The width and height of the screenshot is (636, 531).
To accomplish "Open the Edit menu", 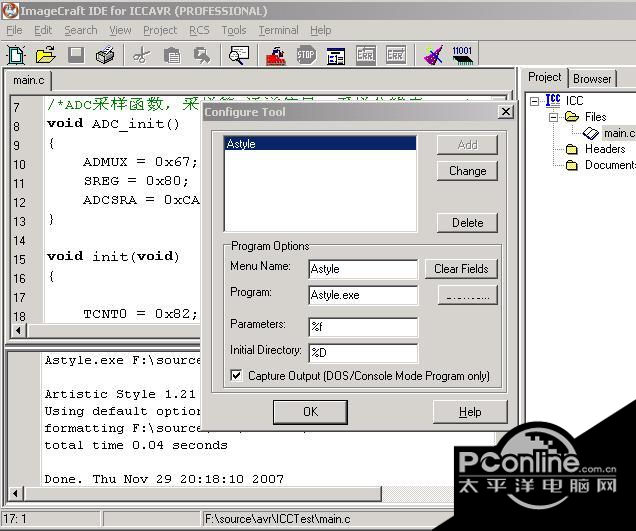I will (43, 30).
